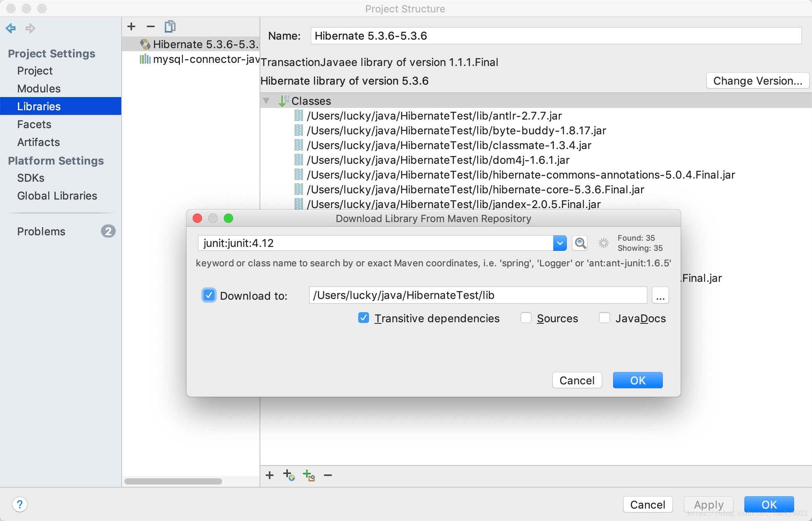Click the Maven coordinates search field
This screenshot has width=812, height=521.
point(375,243)
